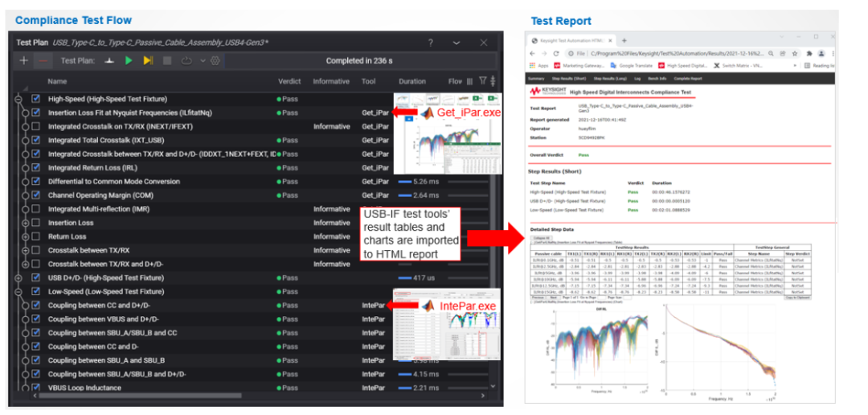Open a new browser tab
Screen dimensions: 868x415
(x=624, y=40)
